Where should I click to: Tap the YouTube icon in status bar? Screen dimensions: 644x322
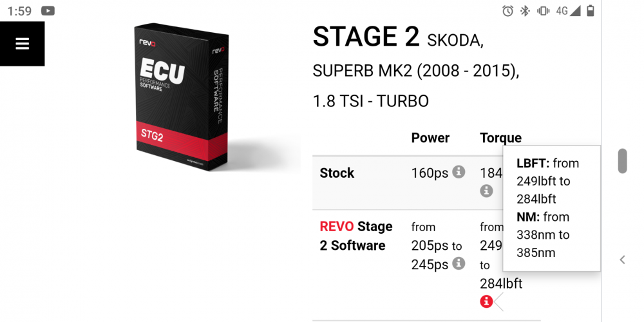[x=48, y=11]
